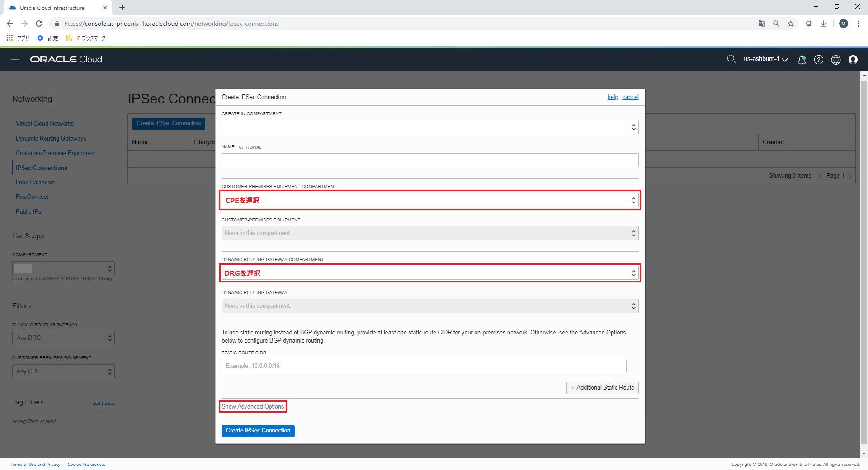The width and height of the screenshot is (868, 470).
Task: Click the help link in dialog
Action: [x=613, y=97]
